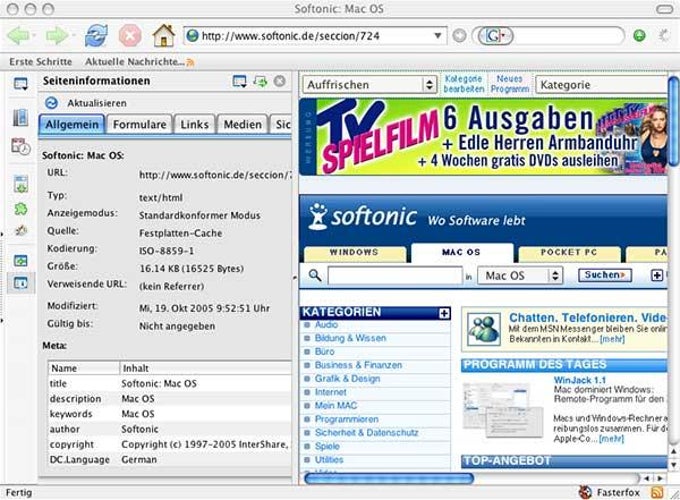Click the Suchen button
Screen dimensions: 680x500
pyautogui.click(x=605, y=275)
